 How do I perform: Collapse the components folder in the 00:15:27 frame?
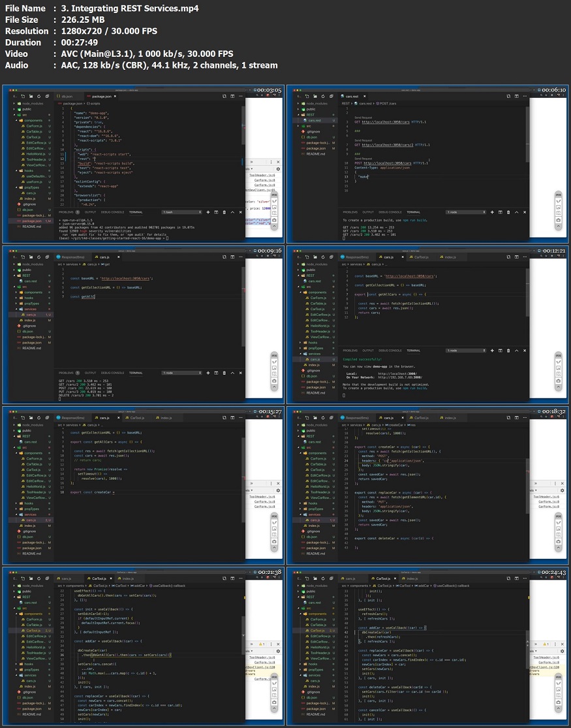(x=31, y=453)
